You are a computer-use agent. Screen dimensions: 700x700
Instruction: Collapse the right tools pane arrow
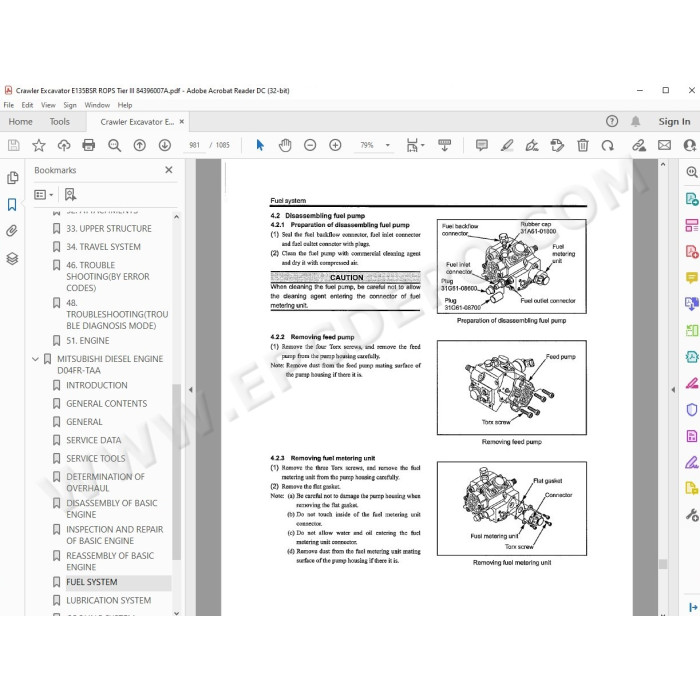(x=673, y=390)
